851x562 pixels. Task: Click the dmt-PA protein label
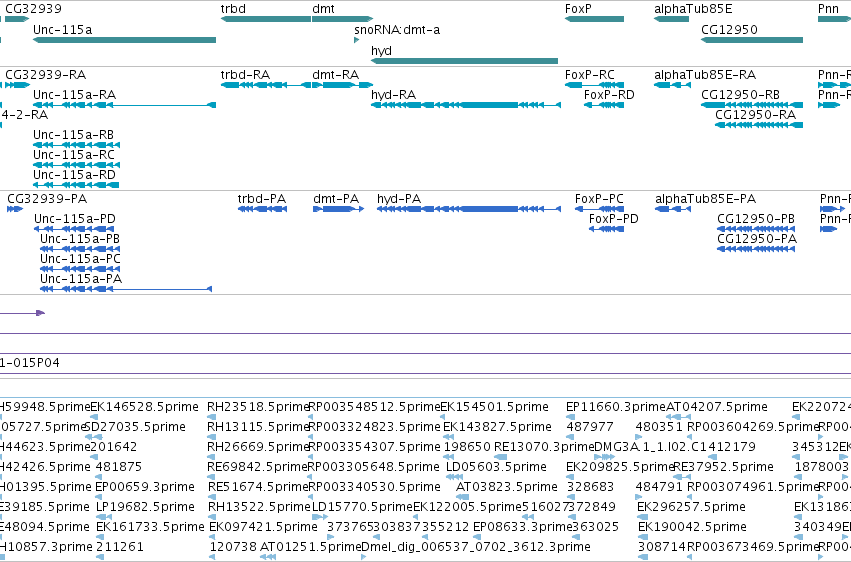click(x=336, y=199)
